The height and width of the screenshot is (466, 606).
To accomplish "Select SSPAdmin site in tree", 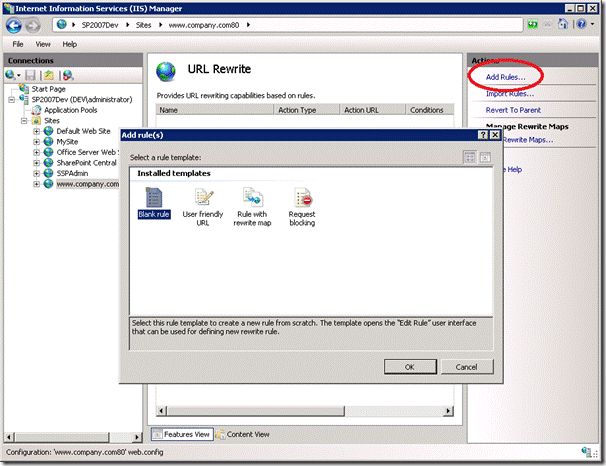I will point(72,173).
